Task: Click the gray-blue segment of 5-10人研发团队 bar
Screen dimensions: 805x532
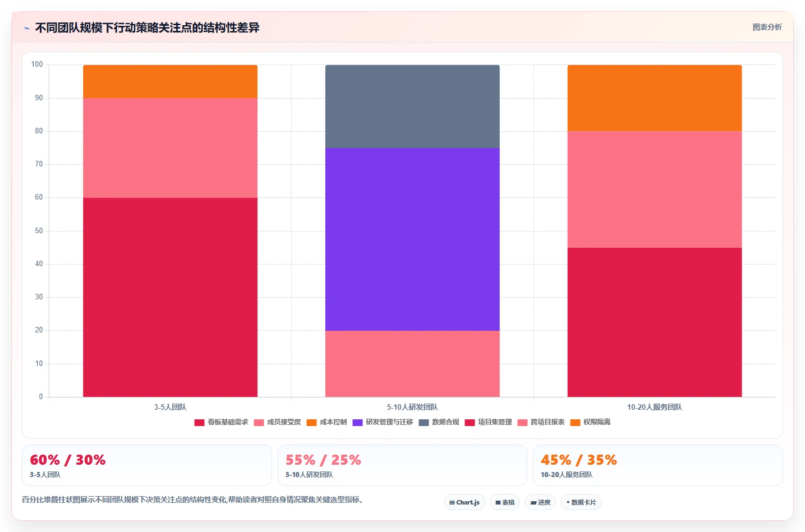Action: (412, 107)
